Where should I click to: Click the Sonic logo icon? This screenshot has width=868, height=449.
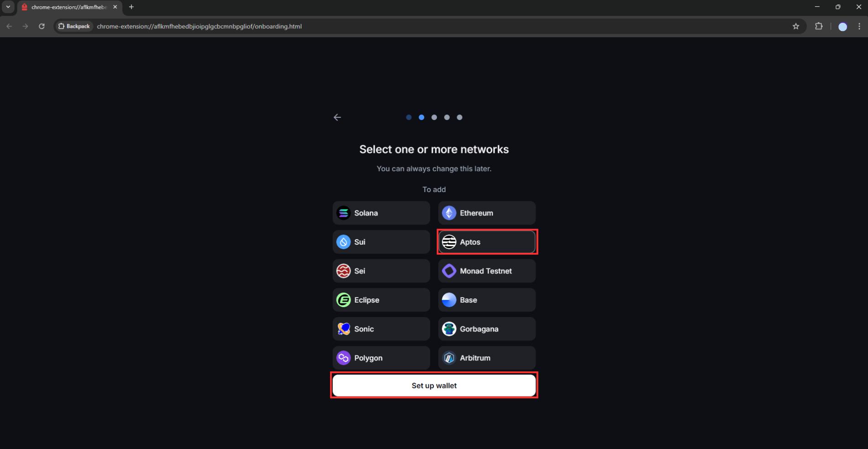tap(343, 329)
